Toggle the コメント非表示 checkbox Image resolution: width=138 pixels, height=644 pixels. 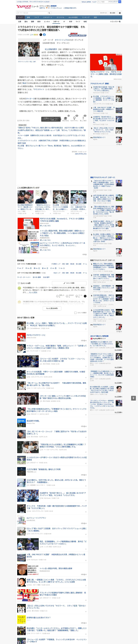[75, 313]
